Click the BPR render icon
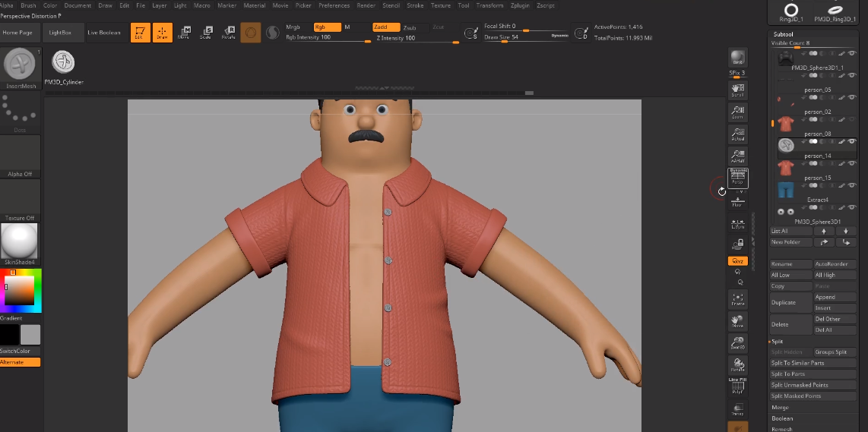 (x=737, y=58)
